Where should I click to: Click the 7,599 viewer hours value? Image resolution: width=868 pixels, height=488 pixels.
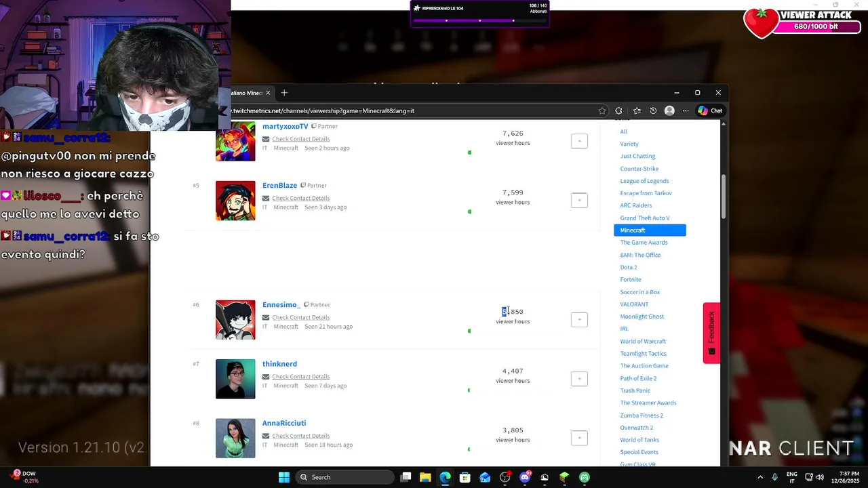coord(513,192)
